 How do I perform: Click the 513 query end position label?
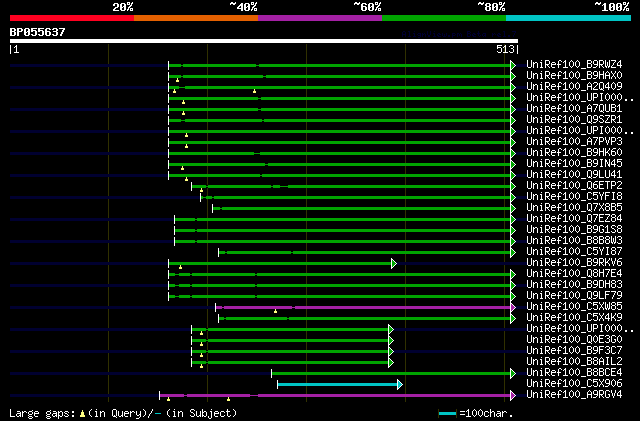pyautogui.click(x=505, y=49)
